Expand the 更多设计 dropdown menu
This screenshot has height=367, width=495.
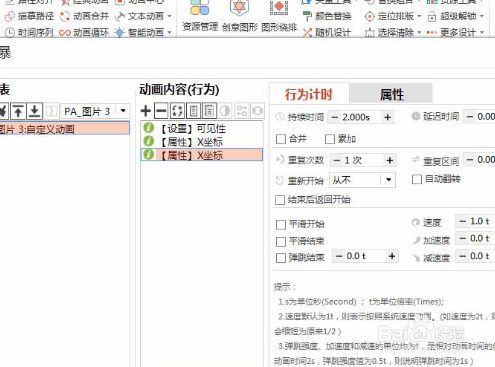[481, 32]
